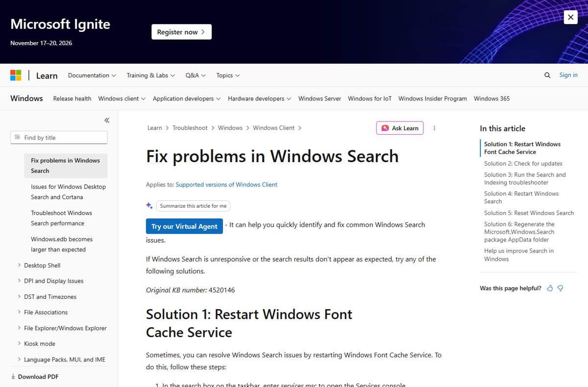Jump to Help us improve Search in Windows

(519, 255)
